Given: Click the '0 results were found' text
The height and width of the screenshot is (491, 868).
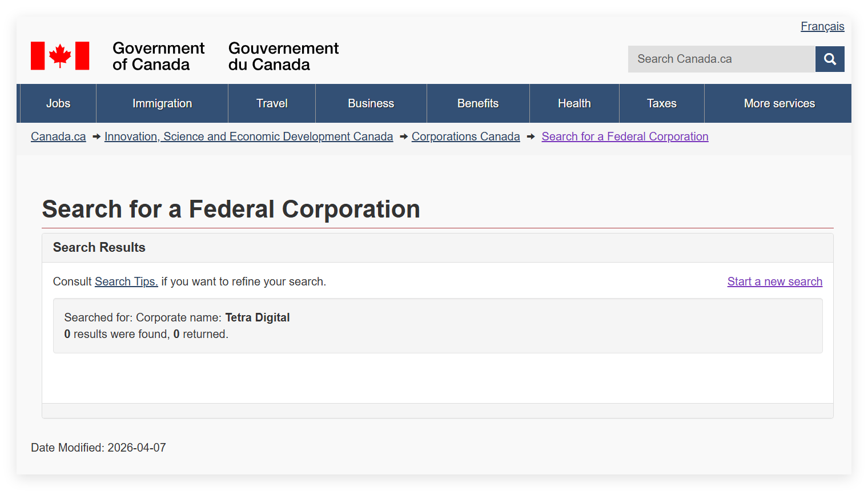Looking at the screenshot, I should (x=116, y=334).
